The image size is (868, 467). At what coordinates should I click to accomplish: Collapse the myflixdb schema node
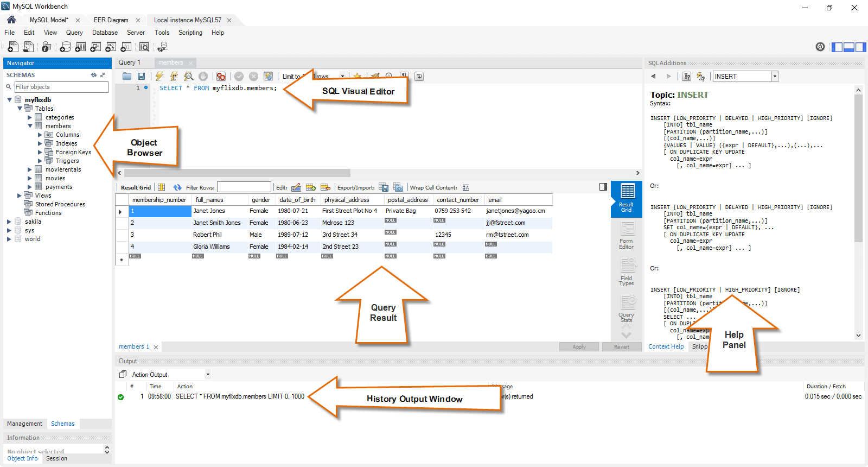click(9, 100)
